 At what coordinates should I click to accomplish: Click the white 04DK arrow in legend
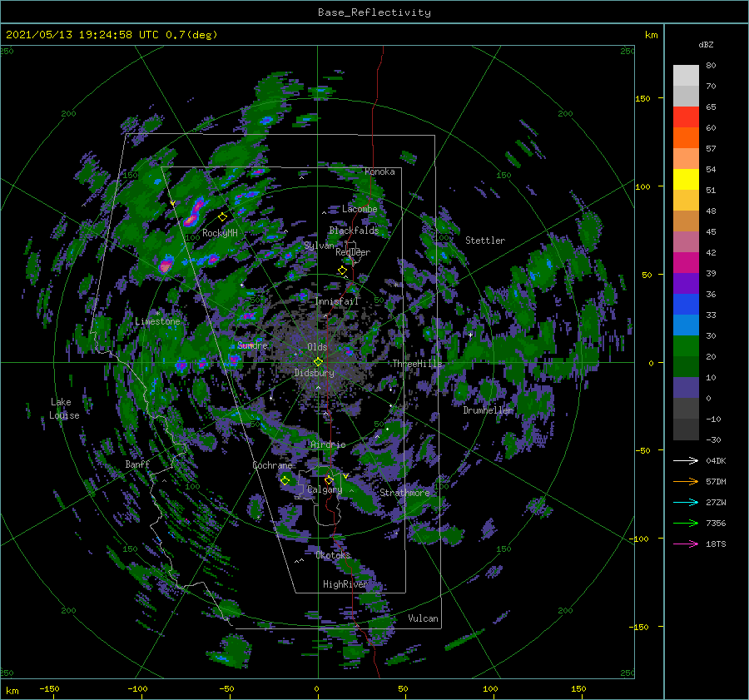tap(686, 460)
